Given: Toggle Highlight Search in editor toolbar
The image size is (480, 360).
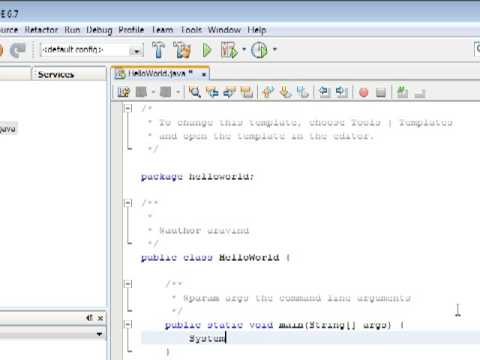Looking at the screenshot, I should [247, 92].
